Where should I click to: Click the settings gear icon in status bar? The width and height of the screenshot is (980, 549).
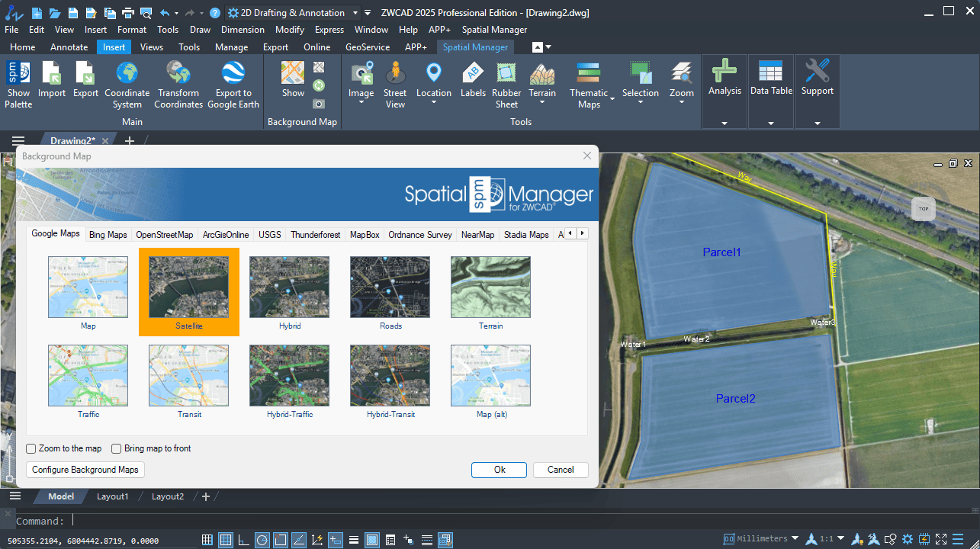pos(906,540)
